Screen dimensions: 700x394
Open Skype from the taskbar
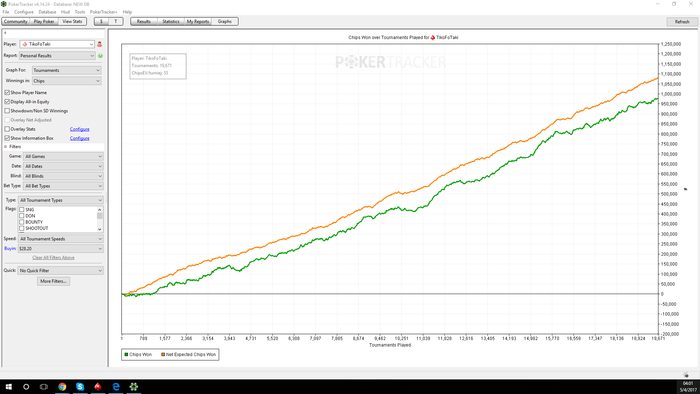[80, 387]
